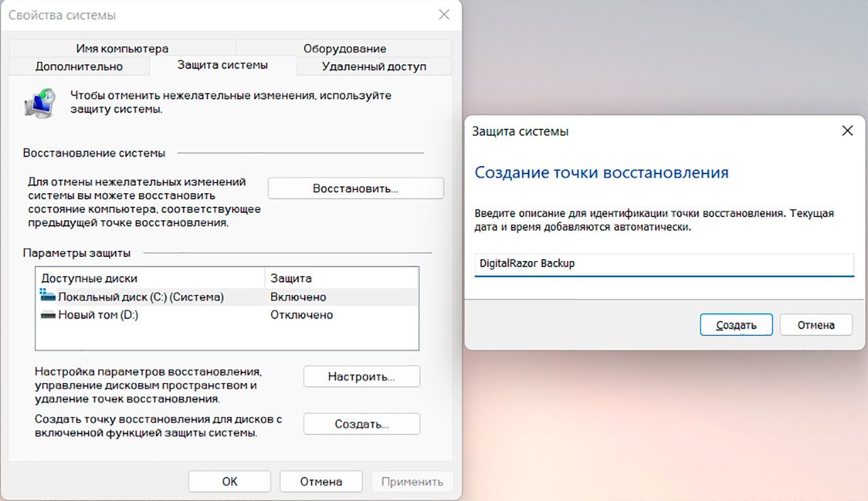
Task: Close the Свойства системы window
Action: pos(443,14)
